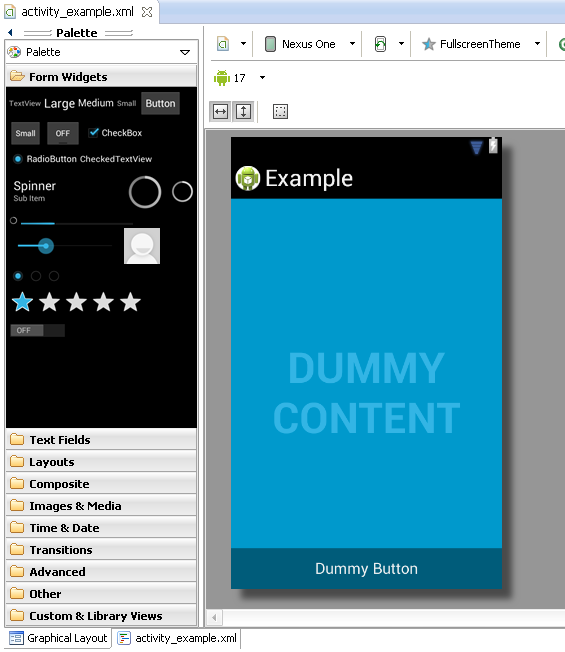The image size is (565, 652).
Task: Expand the Text Fields category
Action: pos(101,440)
